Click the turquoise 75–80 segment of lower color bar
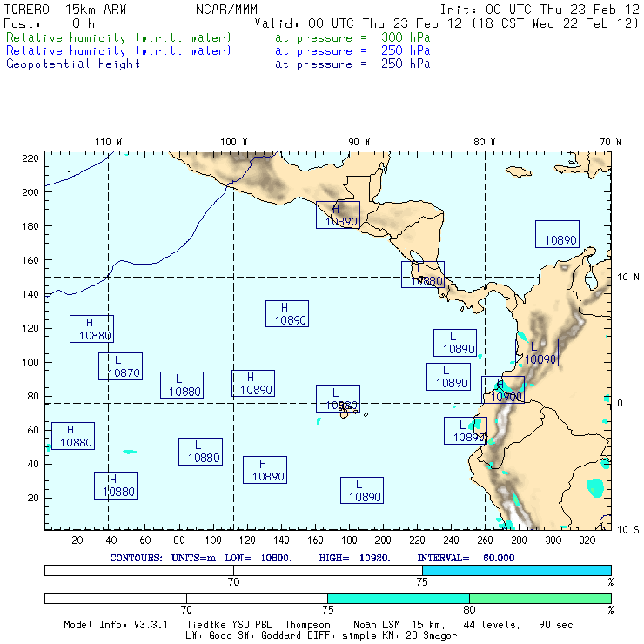The image size is (644, 644). point(399,598)
